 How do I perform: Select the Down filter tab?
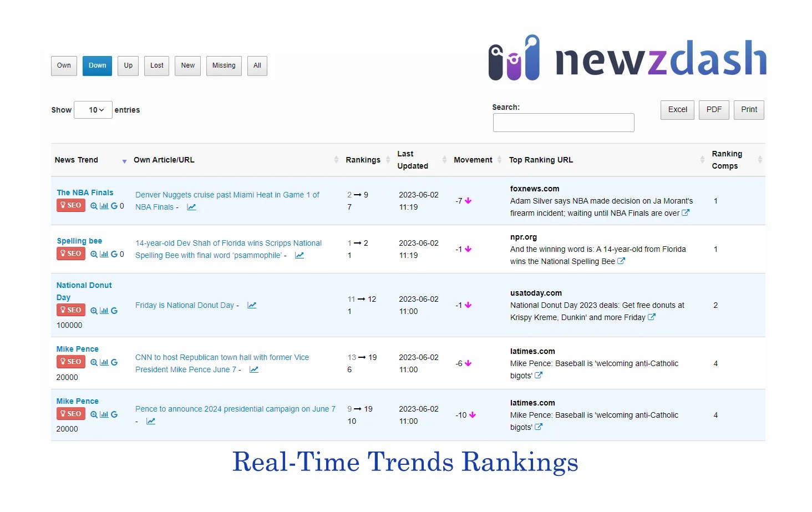(x=97, y=65)
